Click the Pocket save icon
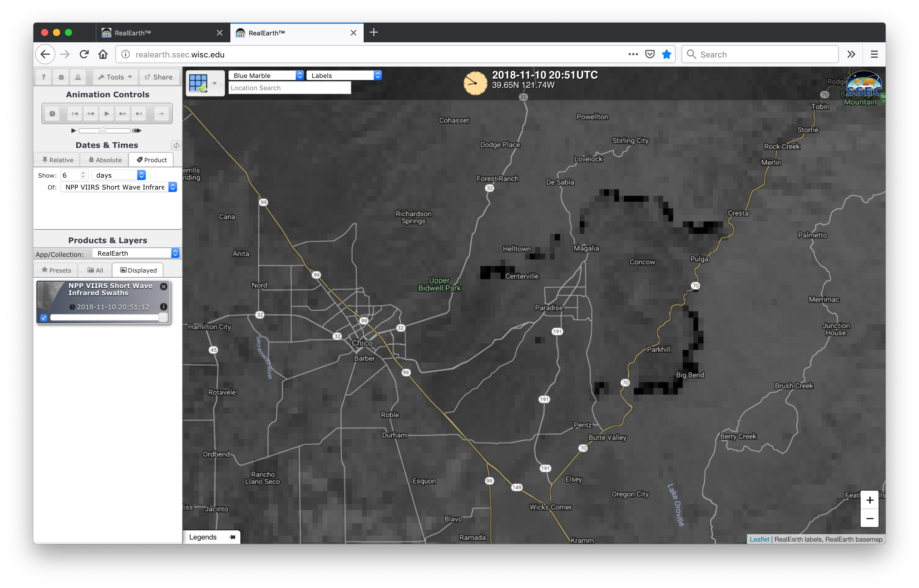The height and width of the screenshot is (588, 919). 649,54
